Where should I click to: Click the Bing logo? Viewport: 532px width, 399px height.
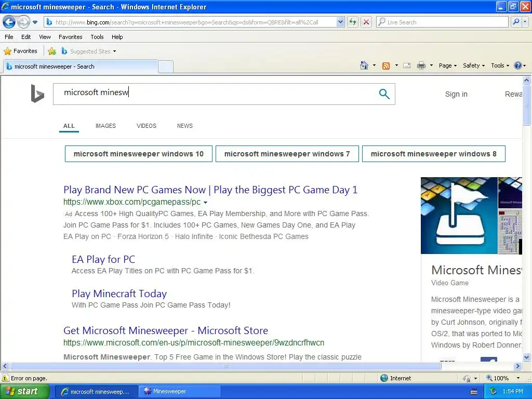pyautogui.click(x=37, y=94)
